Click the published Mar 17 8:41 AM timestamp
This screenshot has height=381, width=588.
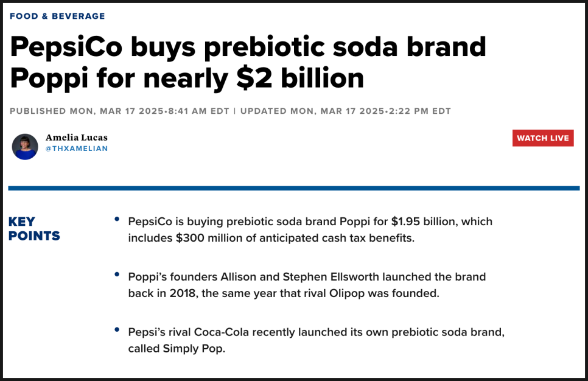(120, 111)
